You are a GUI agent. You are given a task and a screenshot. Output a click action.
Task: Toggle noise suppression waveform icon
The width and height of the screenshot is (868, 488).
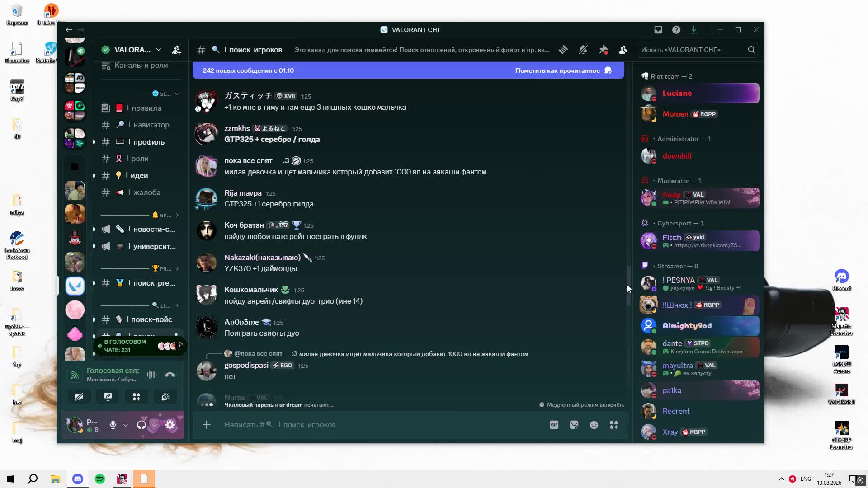tap(152, 375)
